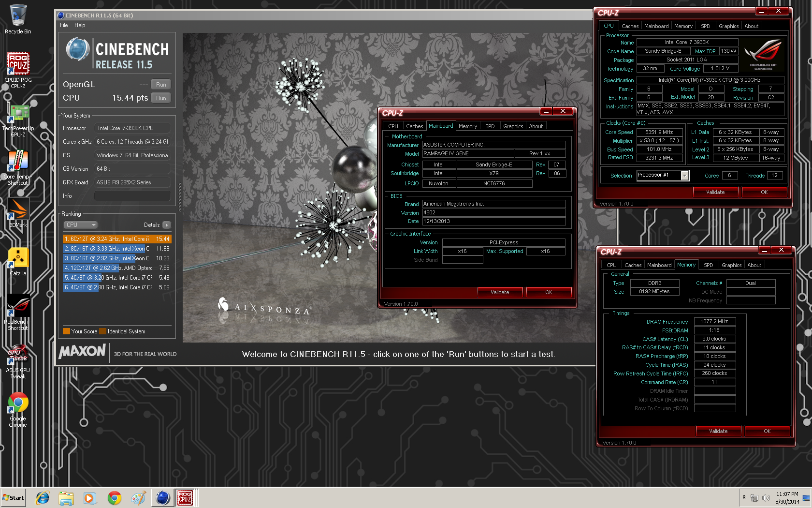Image resolution: width=812 pixels, height=508 pixels.
Task: Click OK in Memory CPU-Z window
Action: pyautogui.click(x=767, y=431)
